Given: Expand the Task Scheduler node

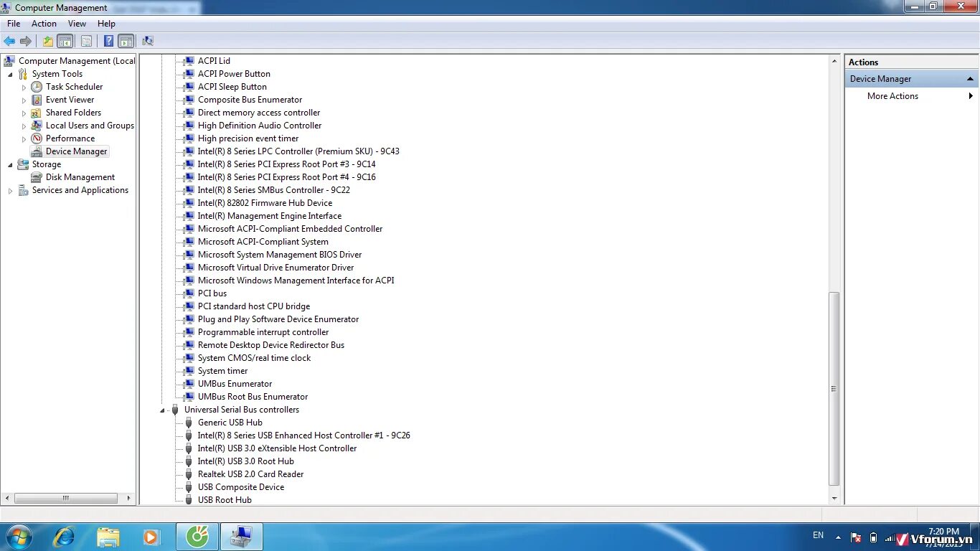Looking at the screenshot, I should (24, 87).
